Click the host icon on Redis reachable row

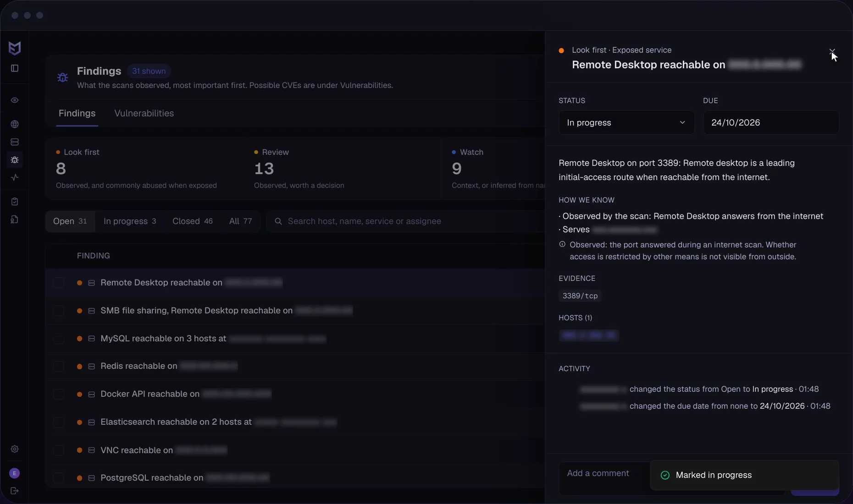click(x=91, y=367)
